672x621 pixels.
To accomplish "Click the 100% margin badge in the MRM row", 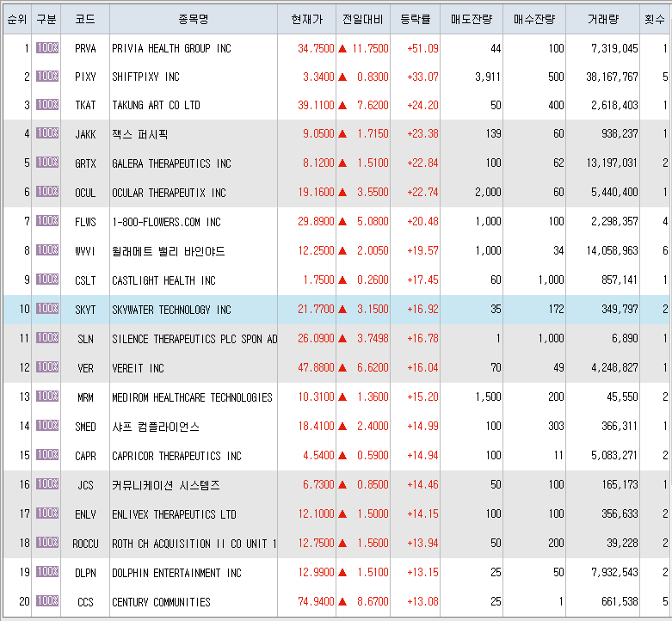I will coord(47,396).
